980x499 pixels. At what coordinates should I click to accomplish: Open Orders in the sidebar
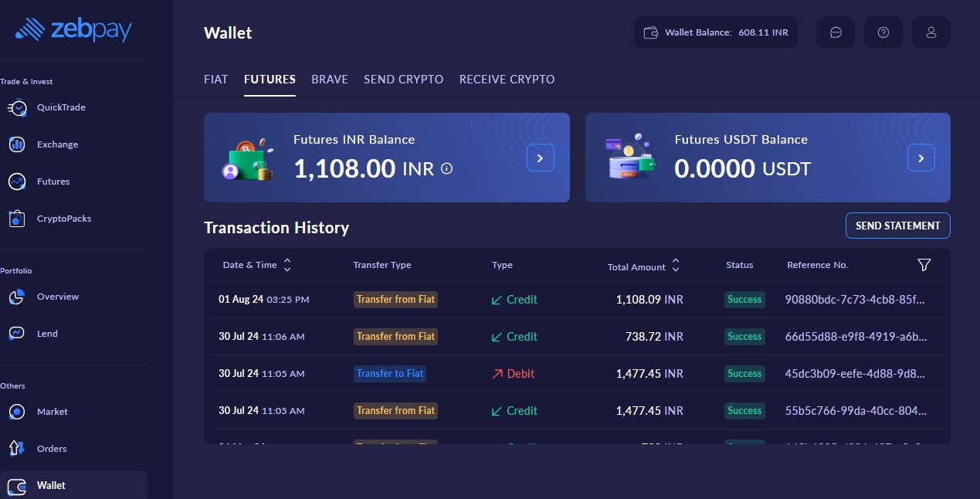point(37,449)
